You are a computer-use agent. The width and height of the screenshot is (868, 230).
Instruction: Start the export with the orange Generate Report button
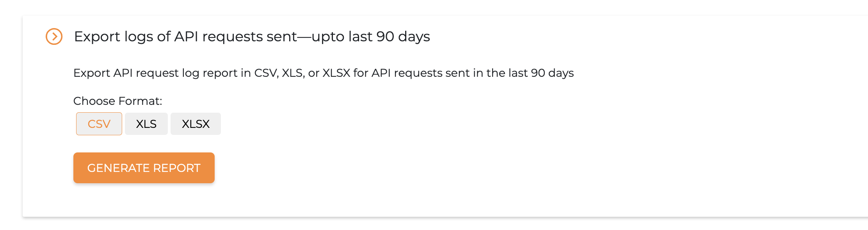[x=144, y=168]
